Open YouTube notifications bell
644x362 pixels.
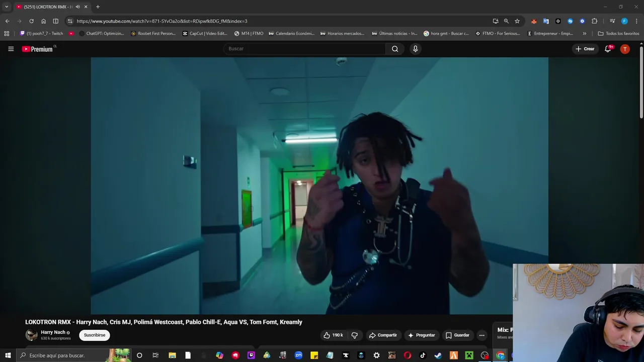tap(608, 49)
